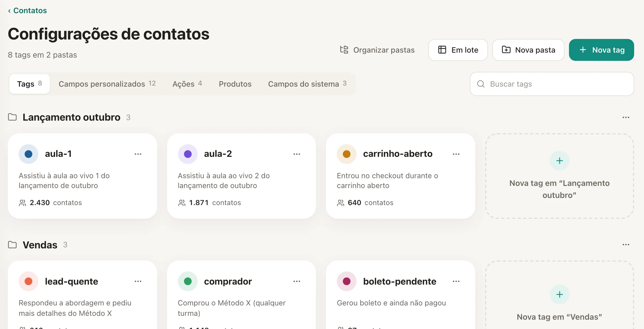Click the boleto-pendente tag name
This screenshot has width=644, height=329.
(399, 282)
